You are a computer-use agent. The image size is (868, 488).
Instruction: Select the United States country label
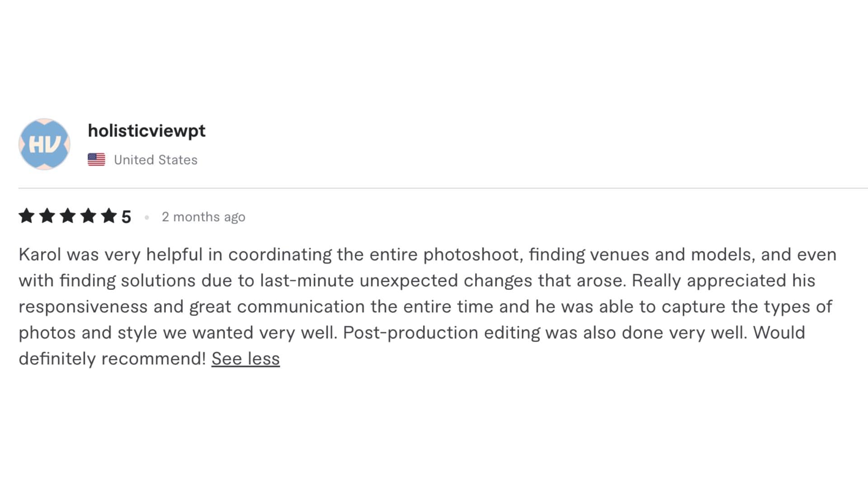click(x=156, y=160)
